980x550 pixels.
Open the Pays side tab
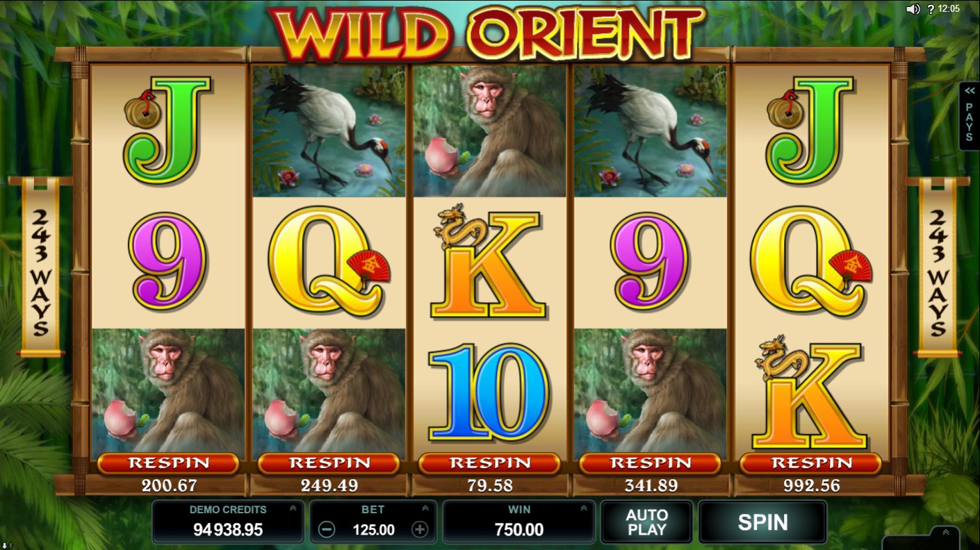[x=969, y=116]
